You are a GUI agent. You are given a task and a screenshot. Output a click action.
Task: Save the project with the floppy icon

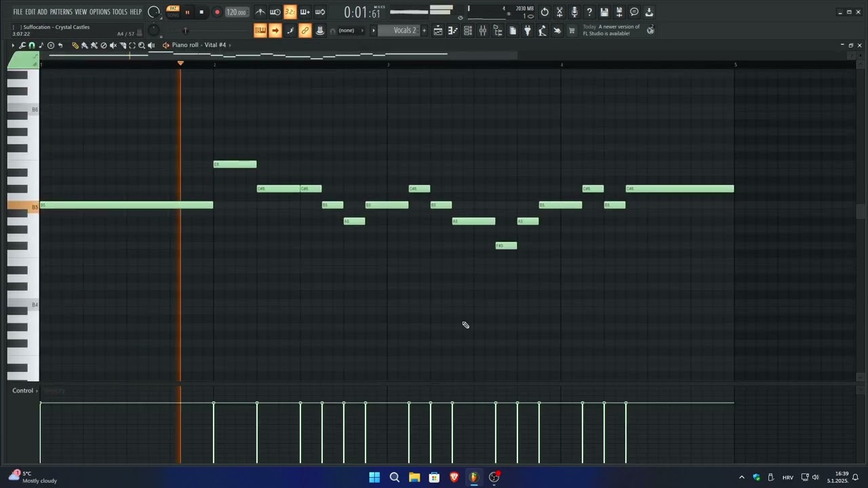point(604,12)
